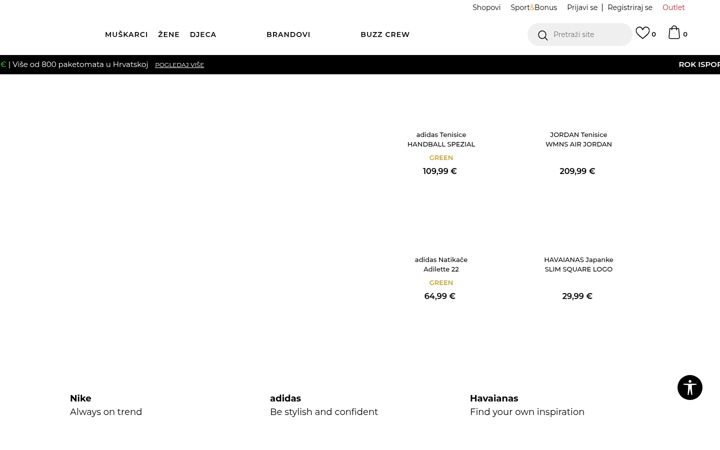Screen dimensions: 720x450
Task: Click GREEN label under Adilette 22
Action: point(441,282)
